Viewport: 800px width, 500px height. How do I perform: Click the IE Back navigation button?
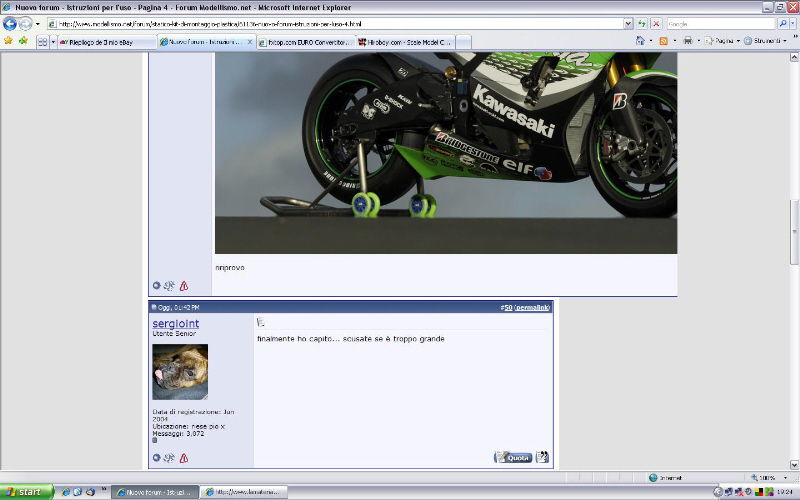click(10, 23)
